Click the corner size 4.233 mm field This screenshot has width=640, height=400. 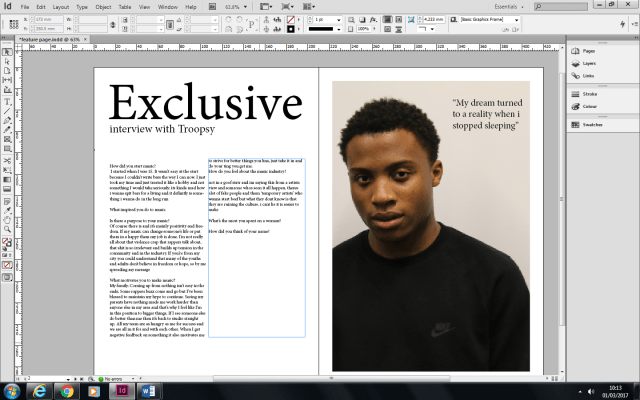click(433, 19)
